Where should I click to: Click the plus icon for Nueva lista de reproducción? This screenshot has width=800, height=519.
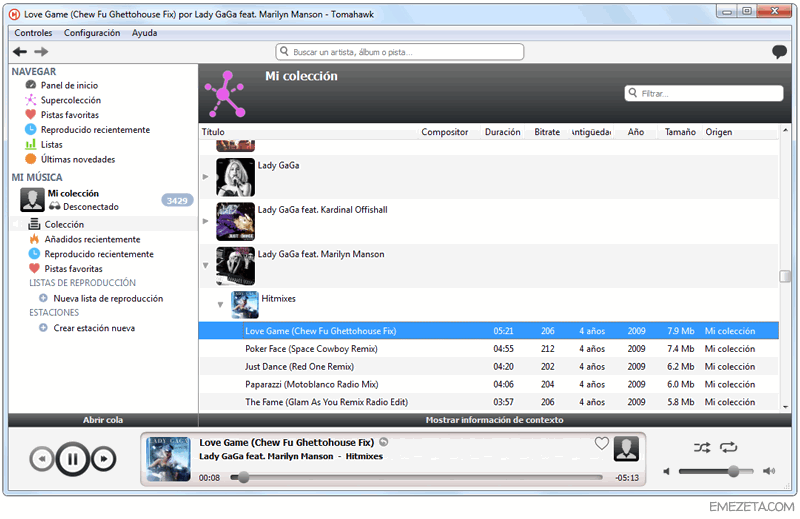click(43, 298)
